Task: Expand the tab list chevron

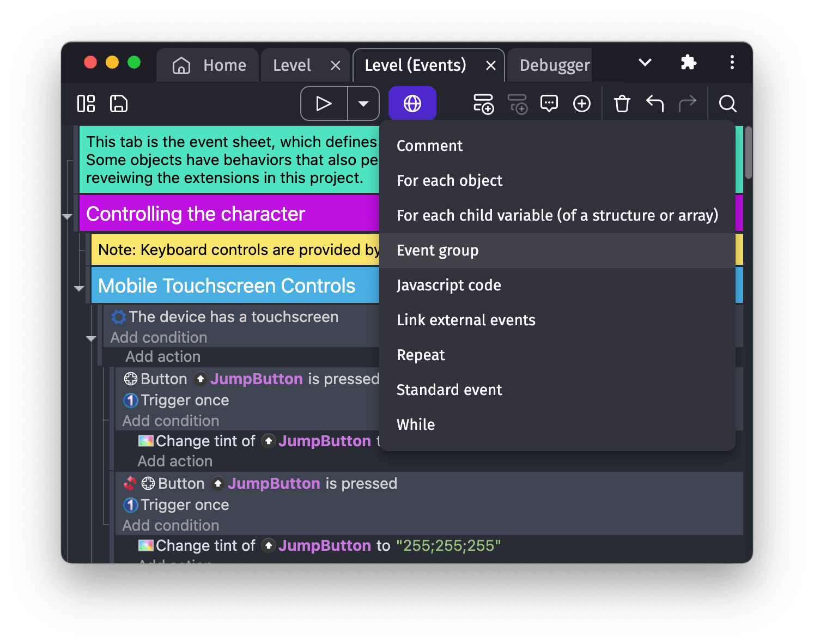Action: click(x=645, y=63)
